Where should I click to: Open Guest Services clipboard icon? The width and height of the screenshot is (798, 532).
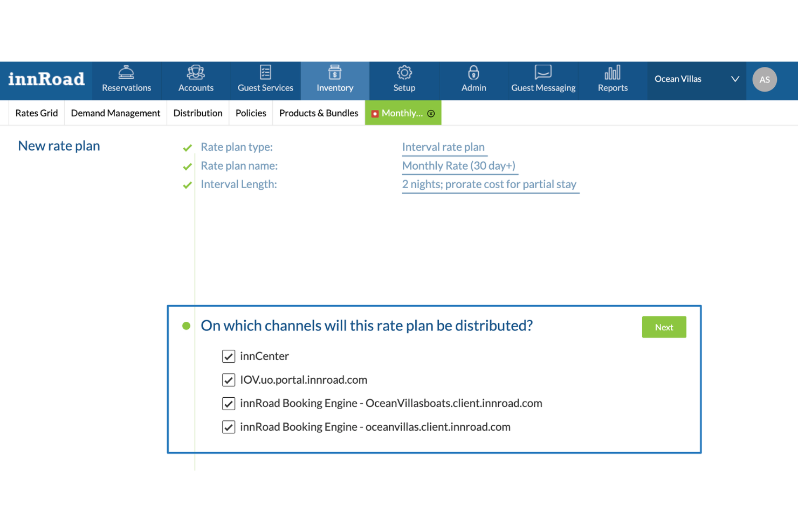click(265, 72)
